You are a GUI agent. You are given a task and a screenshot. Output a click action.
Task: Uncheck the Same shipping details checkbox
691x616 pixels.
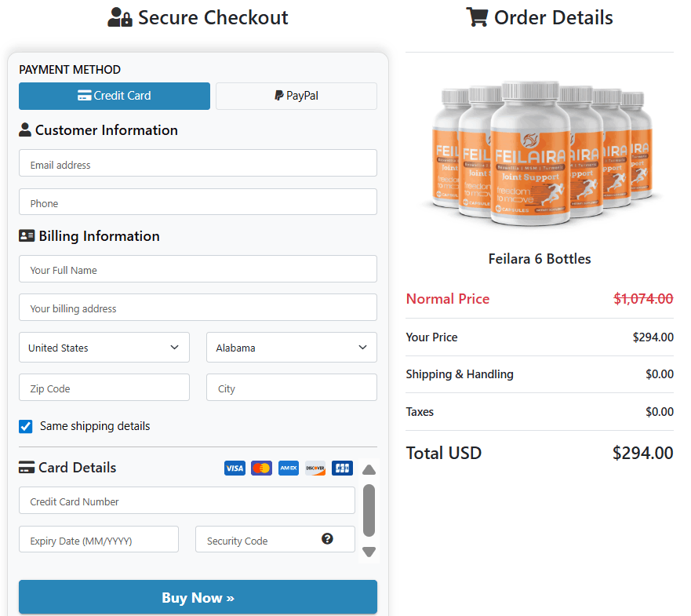coord(25,426)
